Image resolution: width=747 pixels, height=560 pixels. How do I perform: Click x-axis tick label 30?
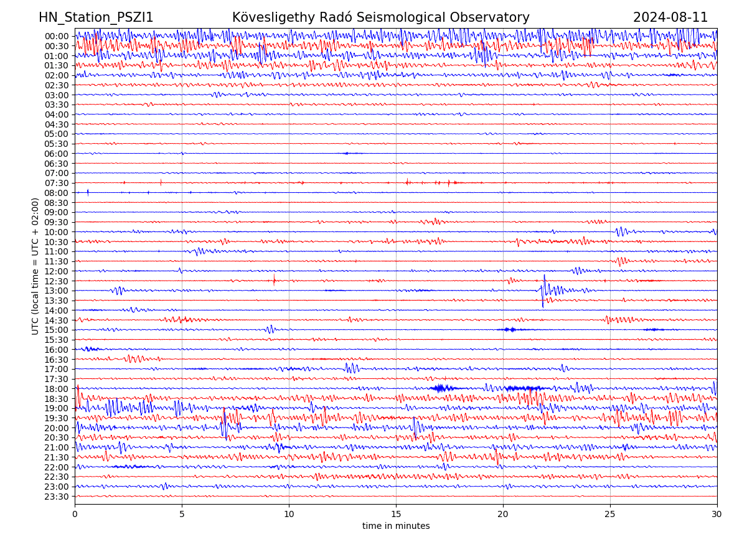click(717, 514)
